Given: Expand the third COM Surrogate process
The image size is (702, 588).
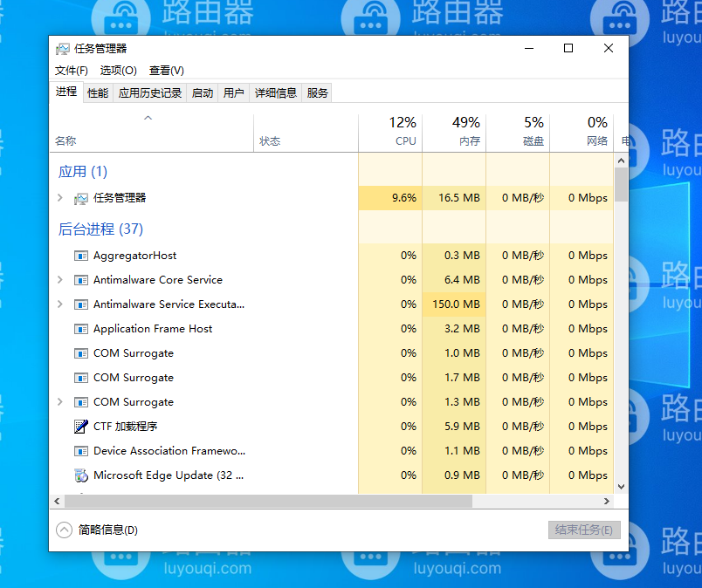Looking at the screenshot, I should point(60,402).
